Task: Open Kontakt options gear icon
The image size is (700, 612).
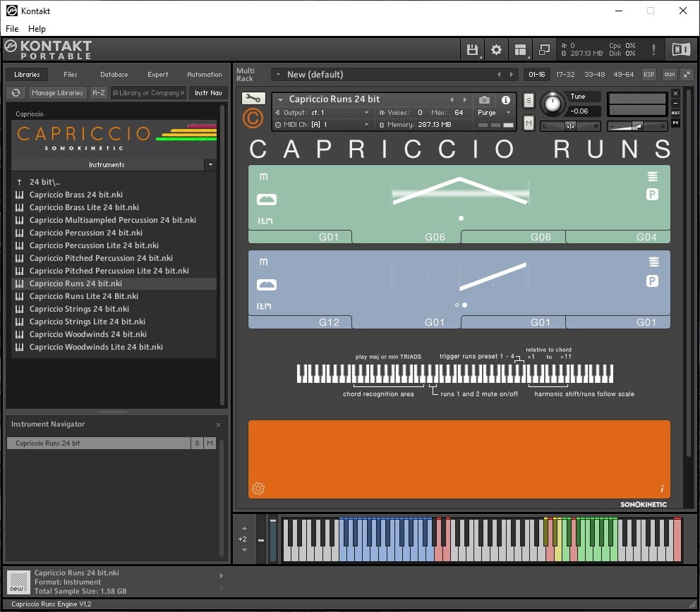Action: coord(496,49)
